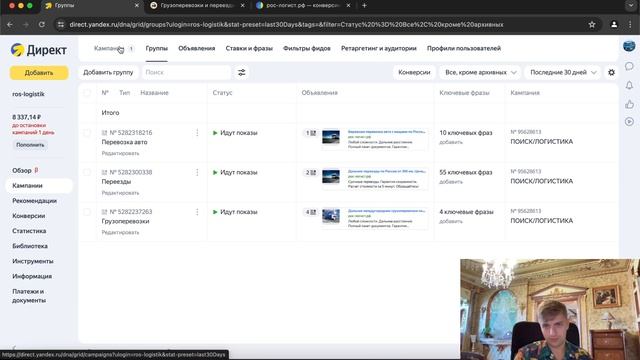The height and width of the screenshot is (360, 640).
Task: Click ad count badge 2 in Переезды row
Action: pyautogui.click(x=311, y=173)
